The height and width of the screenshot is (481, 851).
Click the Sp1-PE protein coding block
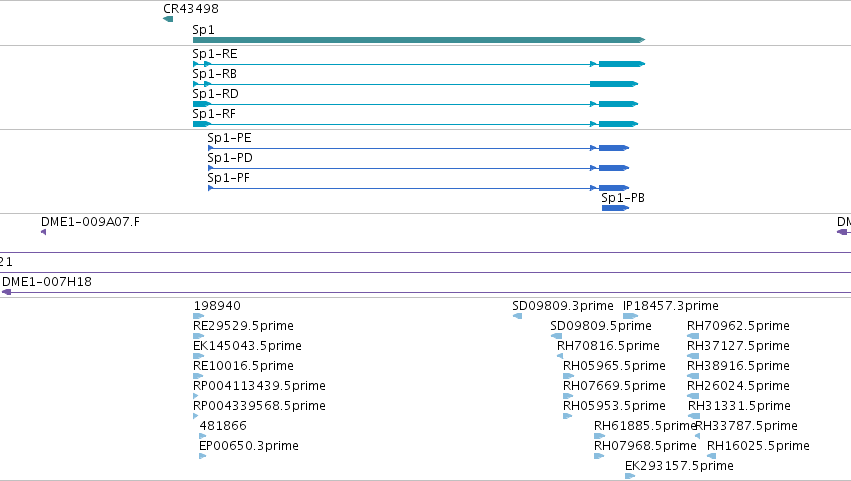coord(614,148)
